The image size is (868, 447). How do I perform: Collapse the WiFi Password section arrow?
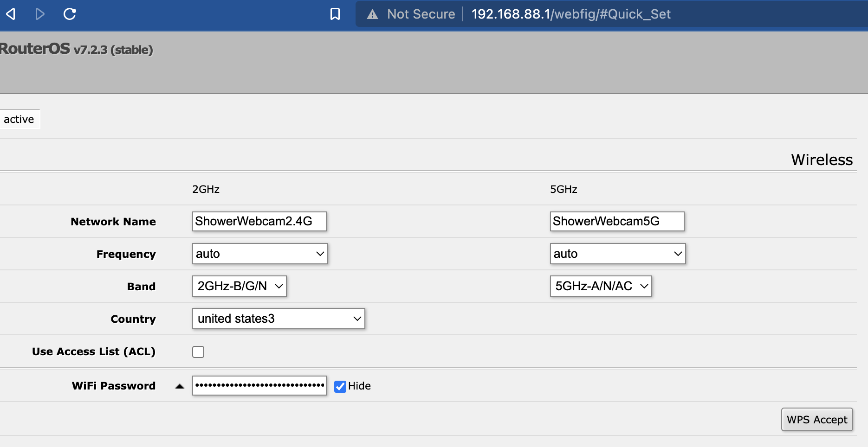[x=180, y=386]
